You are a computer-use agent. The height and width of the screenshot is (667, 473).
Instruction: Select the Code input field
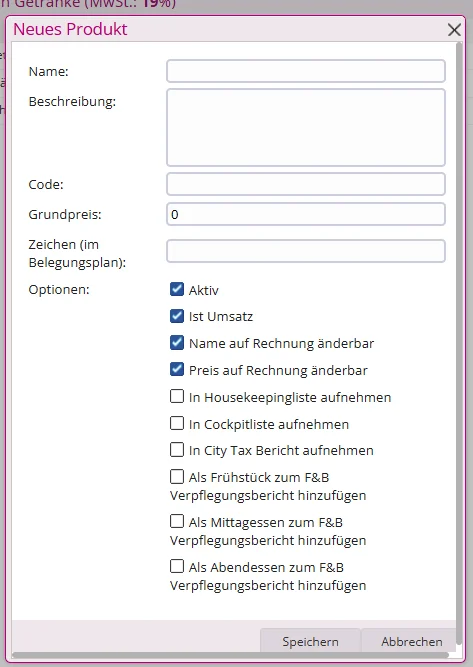pos(306,184)
